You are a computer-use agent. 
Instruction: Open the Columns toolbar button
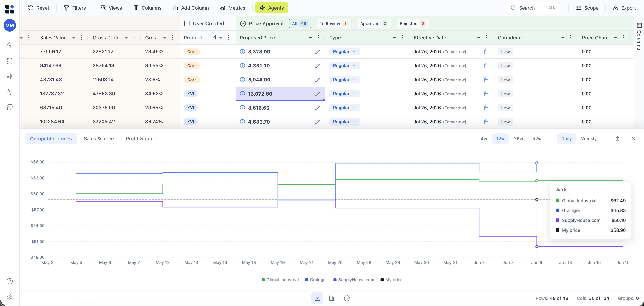pos(147,8)
